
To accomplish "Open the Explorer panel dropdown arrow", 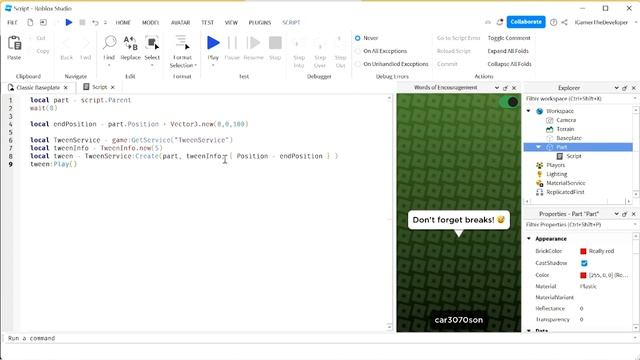I will [x=616, y=88].
